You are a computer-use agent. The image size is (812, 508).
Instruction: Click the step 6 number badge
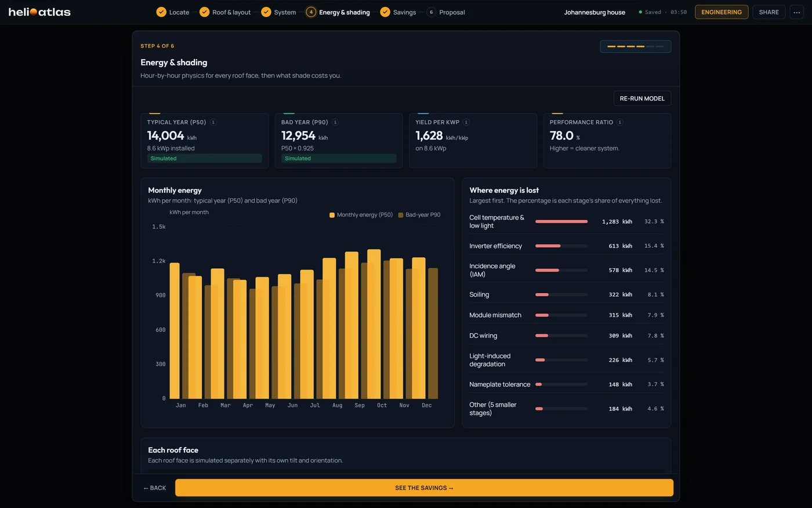(431, 12)
